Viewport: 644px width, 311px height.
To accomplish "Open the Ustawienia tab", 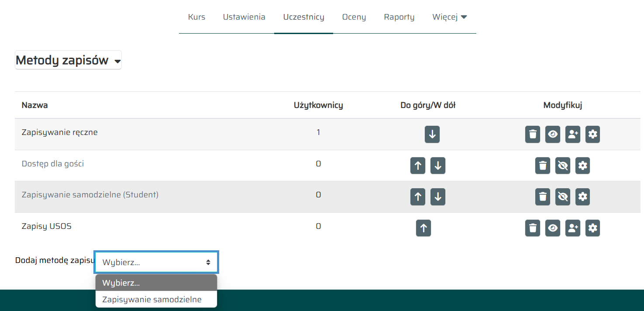I will click(x=244, y=17).
